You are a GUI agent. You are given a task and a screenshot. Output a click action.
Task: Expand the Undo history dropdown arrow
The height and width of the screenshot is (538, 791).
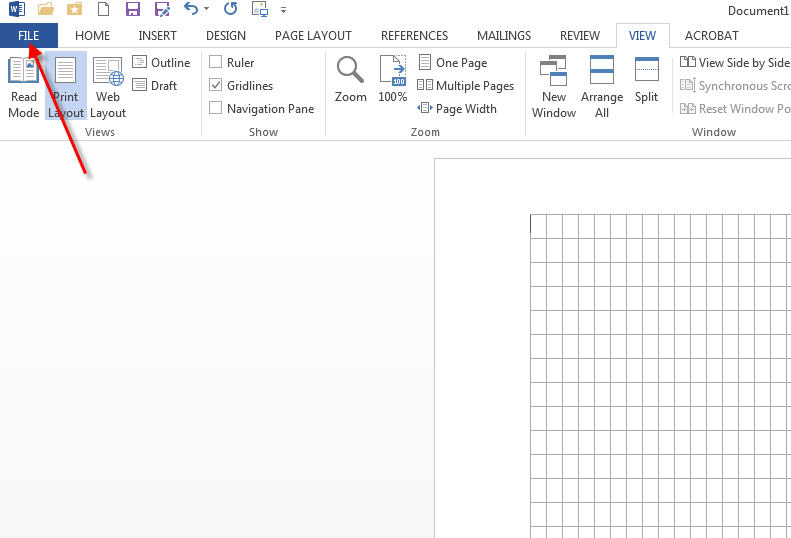(x=206, y=10)
